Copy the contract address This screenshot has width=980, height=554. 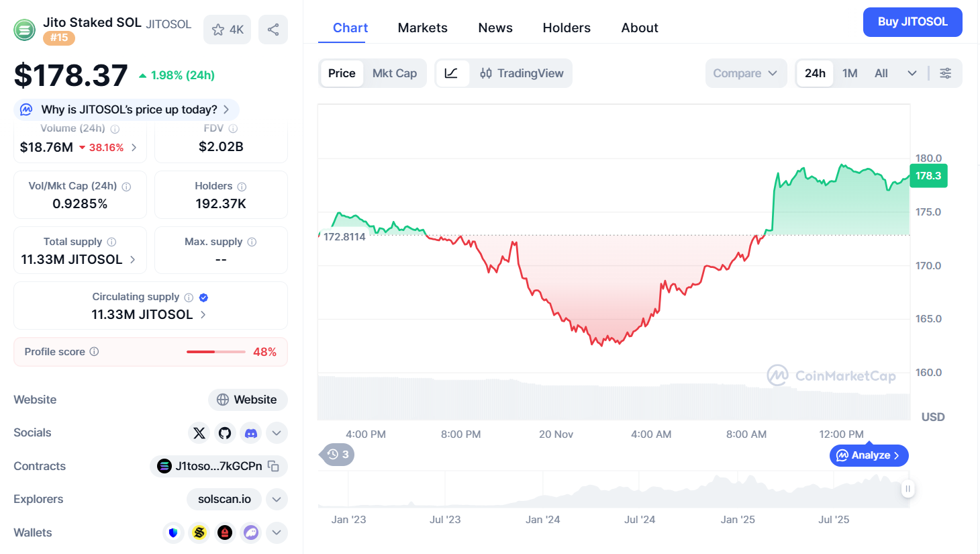[273, 466]
